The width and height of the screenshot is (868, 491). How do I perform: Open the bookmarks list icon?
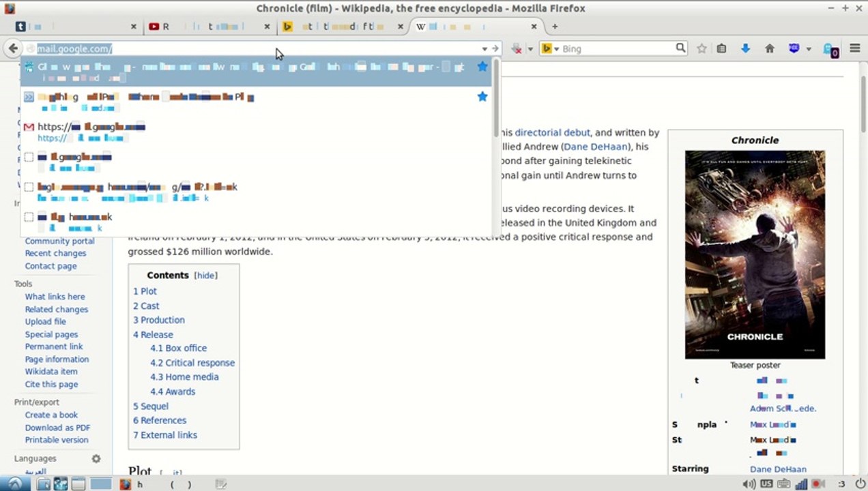point(721,48)
